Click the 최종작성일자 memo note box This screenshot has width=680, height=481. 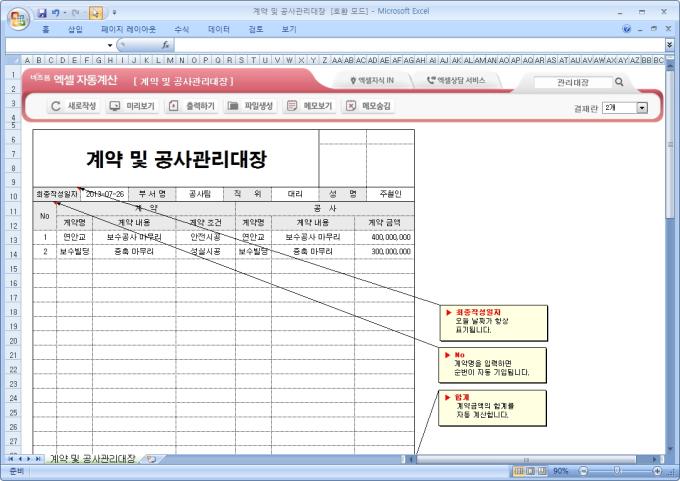coord(494,323)
